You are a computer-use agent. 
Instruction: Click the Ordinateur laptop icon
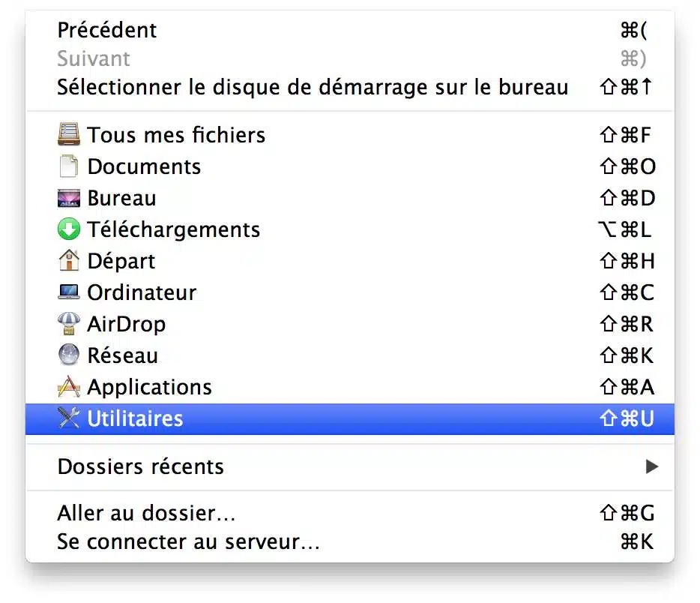click(69, 292)
